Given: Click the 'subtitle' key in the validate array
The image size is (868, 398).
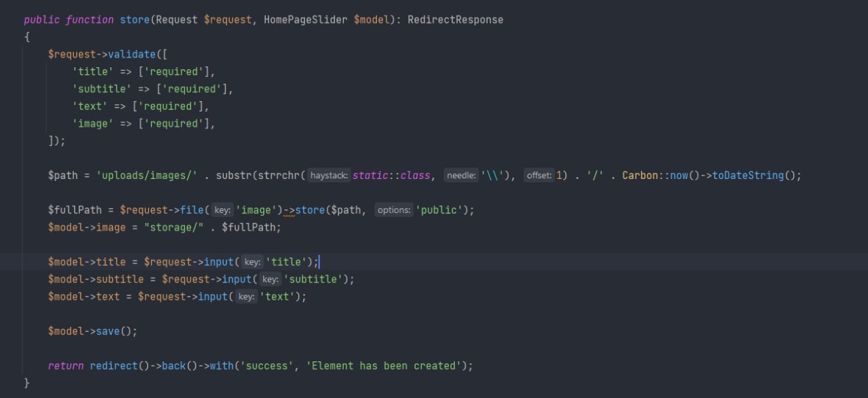Looking at the screenshot, I should coord(102,89).
